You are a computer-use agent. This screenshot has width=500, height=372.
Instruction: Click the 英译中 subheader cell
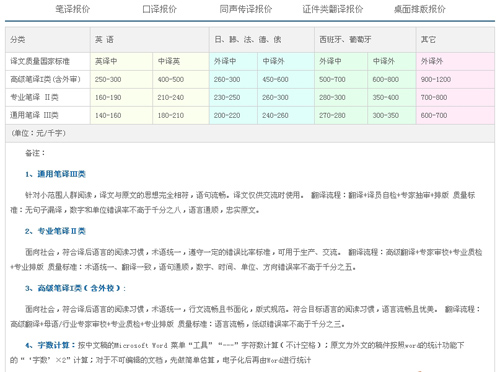pyautogui.click(x=121, y=61)
